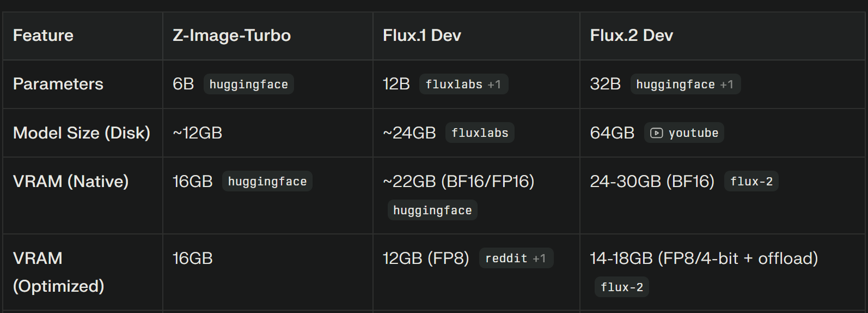The width and height of the screenshot is (868, 313).
Task: Select the Z-Image-Turbo column header
Action: pos(231,35)
